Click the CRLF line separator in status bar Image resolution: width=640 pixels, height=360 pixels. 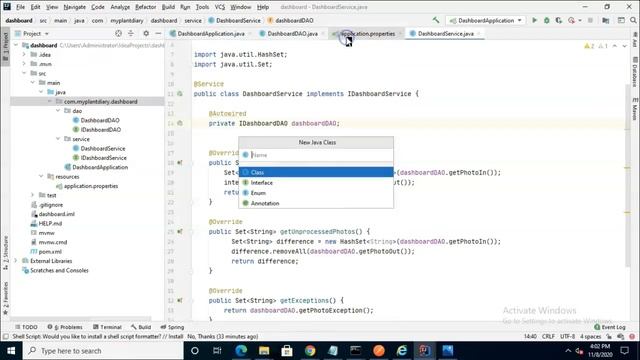coord(548,336)
